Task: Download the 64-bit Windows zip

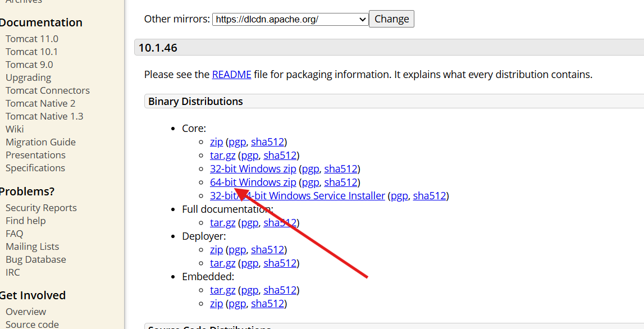Action: 253,182
